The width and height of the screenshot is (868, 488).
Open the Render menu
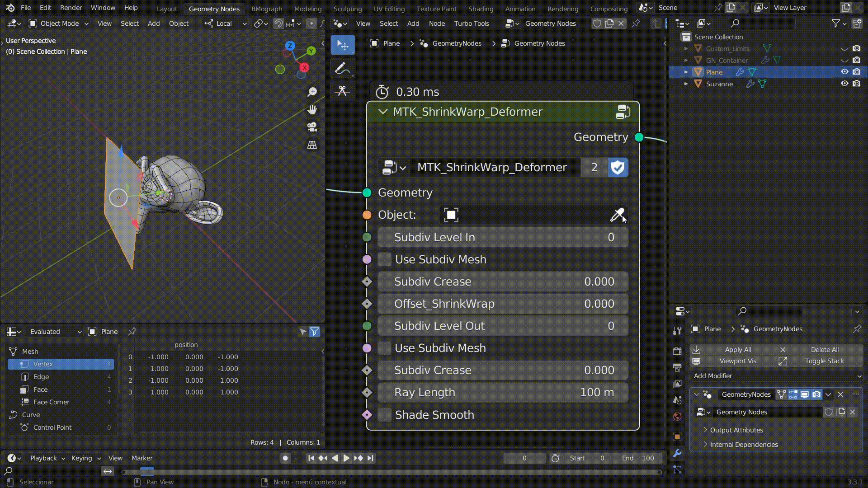71,8
